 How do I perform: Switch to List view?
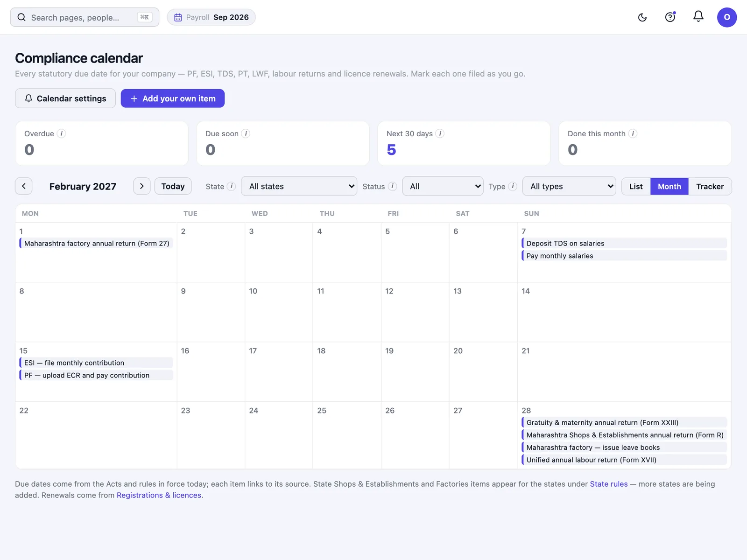pos(636,186)
